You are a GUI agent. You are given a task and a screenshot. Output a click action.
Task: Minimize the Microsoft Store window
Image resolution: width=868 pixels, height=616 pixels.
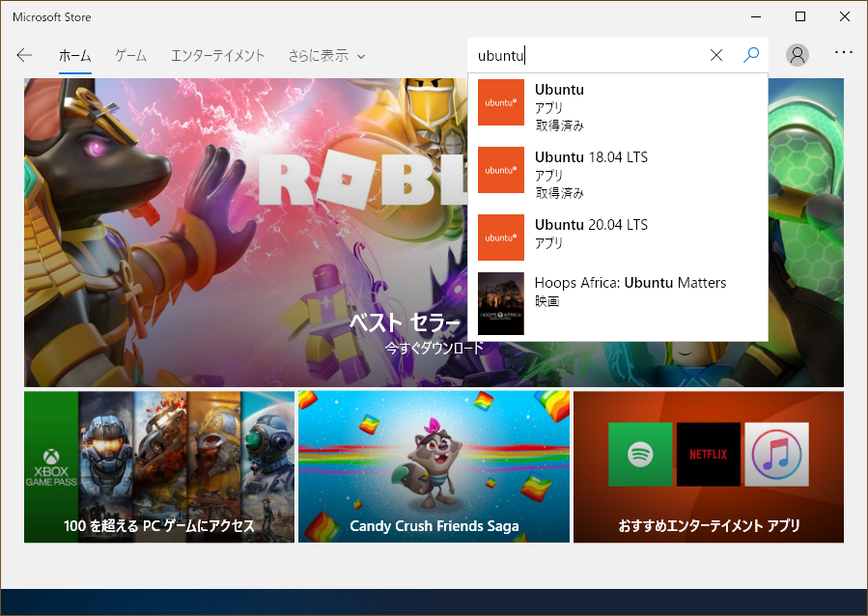click(756, 16)
